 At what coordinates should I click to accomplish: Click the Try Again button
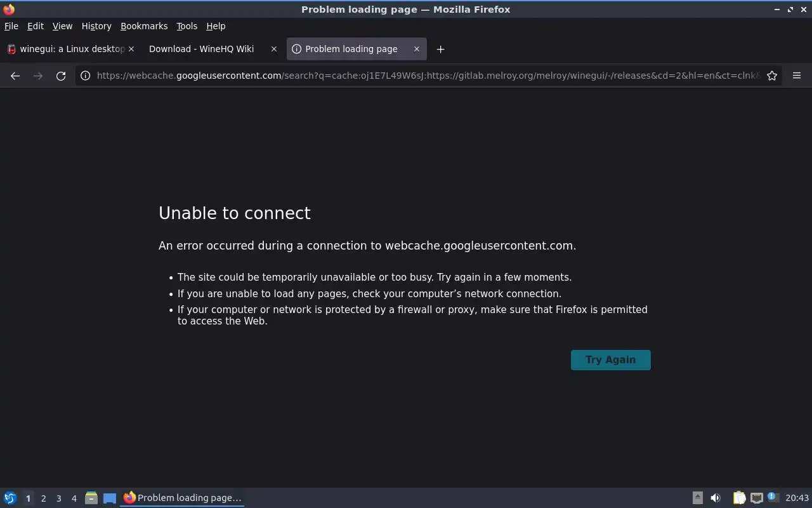[x=610, y=359]
